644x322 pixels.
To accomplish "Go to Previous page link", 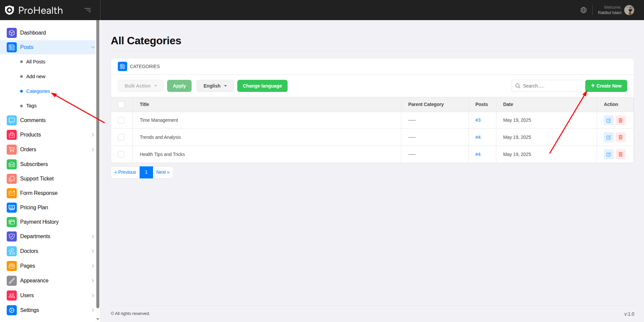I will click(125, 172).
